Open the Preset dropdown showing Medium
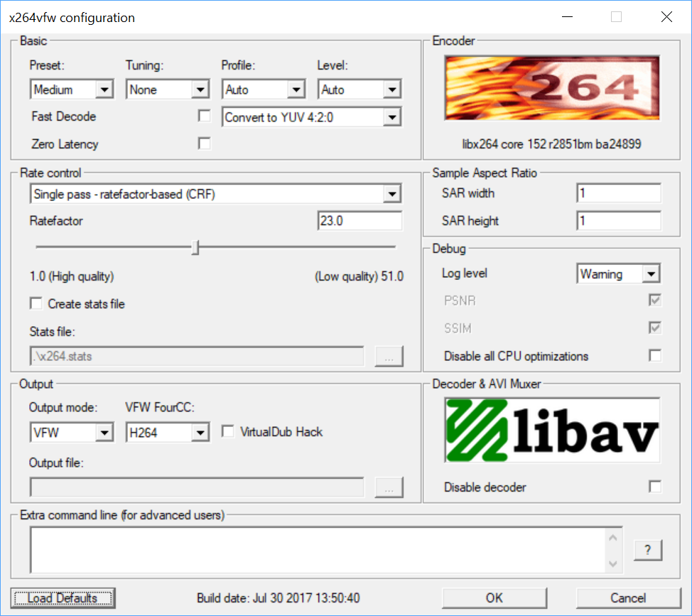This screenshot has height=616, width=692. tap(72, 90)
